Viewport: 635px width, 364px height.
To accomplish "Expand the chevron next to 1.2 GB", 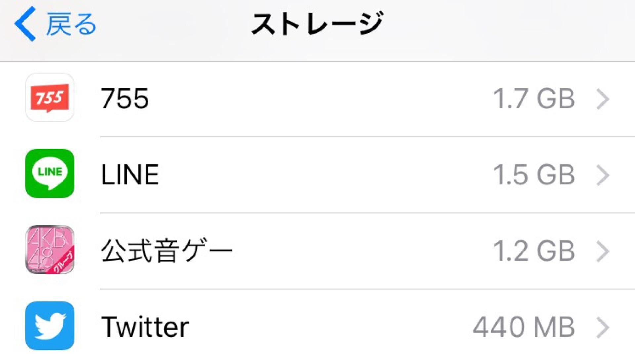I will [x=603, y=251].
